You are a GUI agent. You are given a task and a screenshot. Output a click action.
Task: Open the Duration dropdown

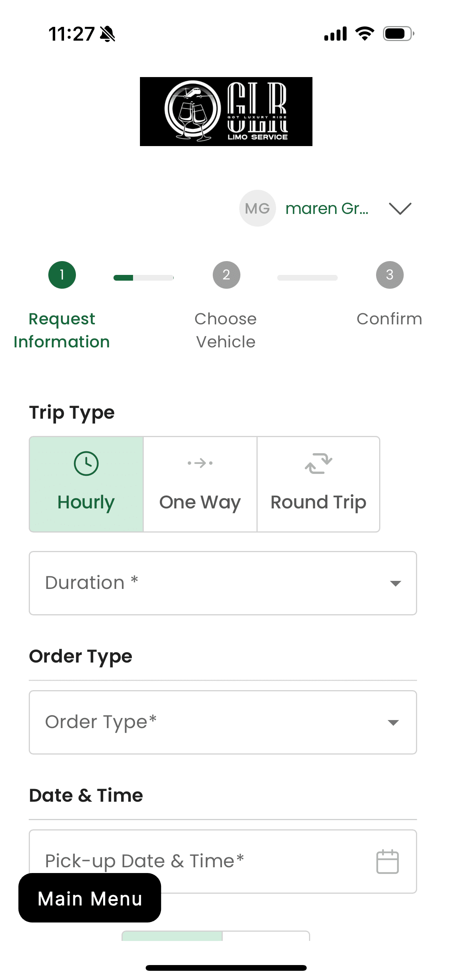223,583
